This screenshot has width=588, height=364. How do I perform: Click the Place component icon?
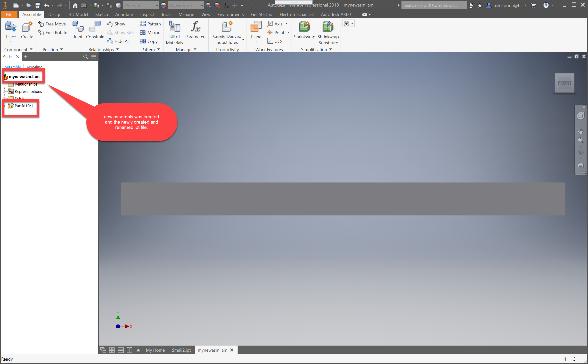point(11,27)
